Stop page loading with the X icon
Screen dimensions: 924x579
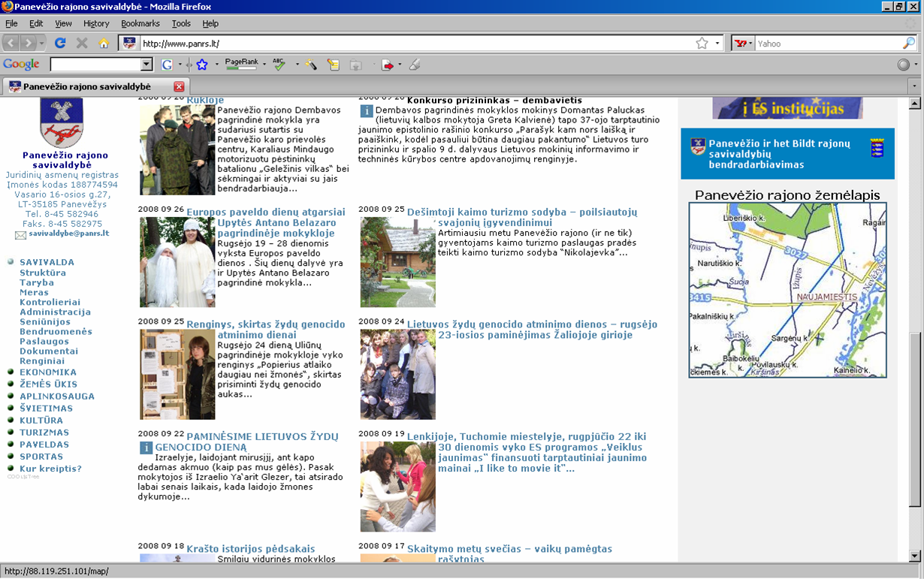tap(82, 44)
